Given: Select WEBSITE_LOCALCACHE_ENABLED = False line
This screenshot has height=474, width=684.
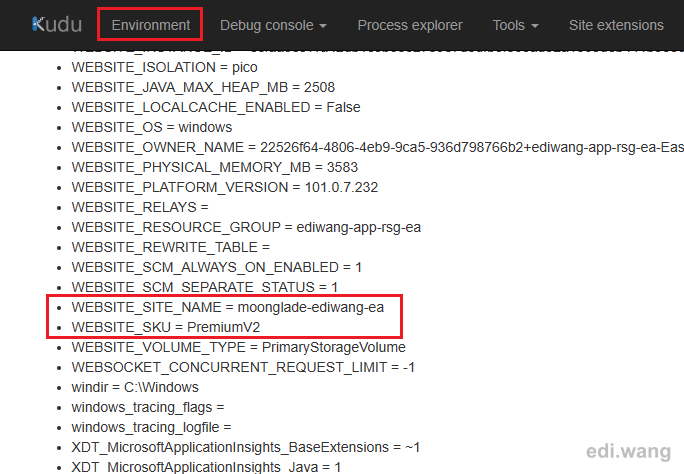Looking at the screenshot, I should (216, 107).
